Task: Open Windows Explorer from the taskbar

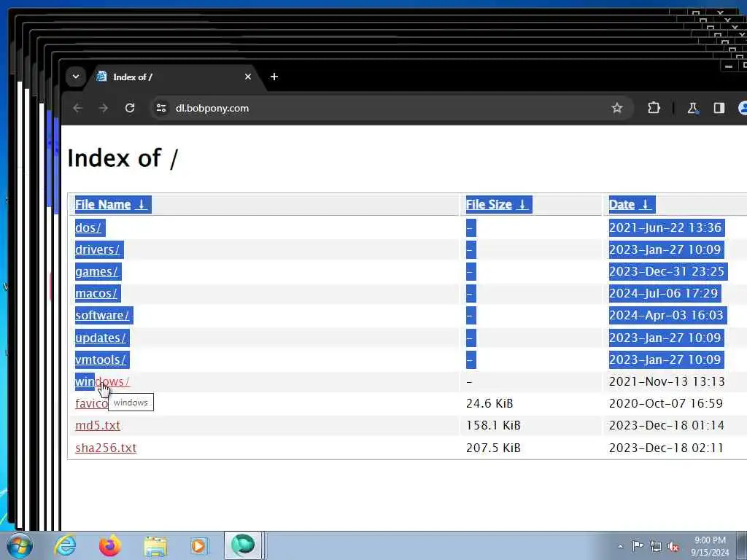Action: 155,545
